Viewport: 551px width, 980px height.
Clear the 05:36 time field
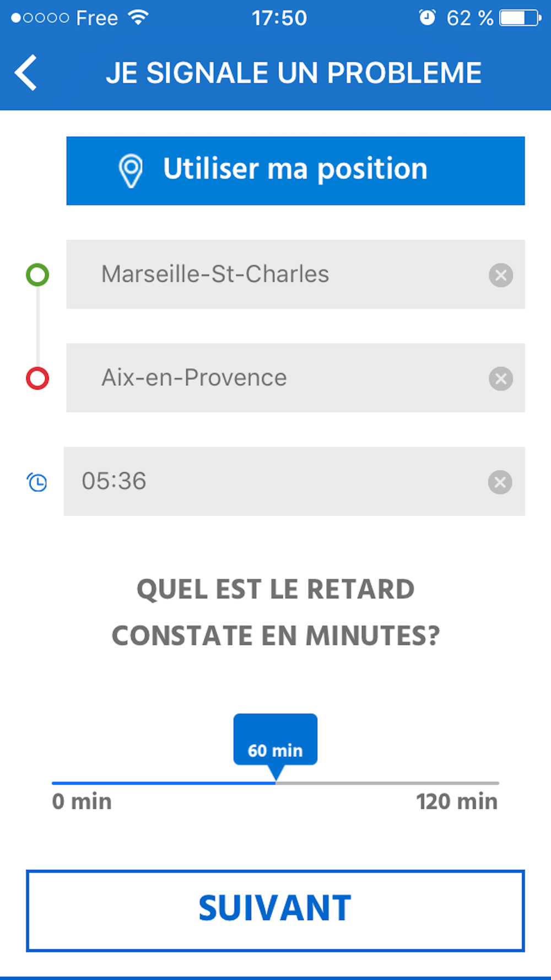click(500, 482)
